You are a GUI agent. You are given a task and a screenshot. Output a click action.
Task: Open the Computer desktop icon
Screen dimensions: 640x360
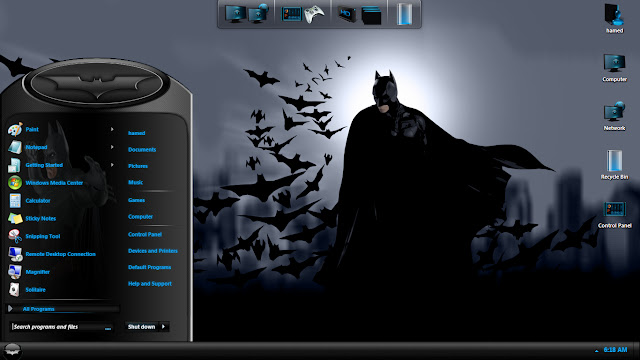(614, 68)
